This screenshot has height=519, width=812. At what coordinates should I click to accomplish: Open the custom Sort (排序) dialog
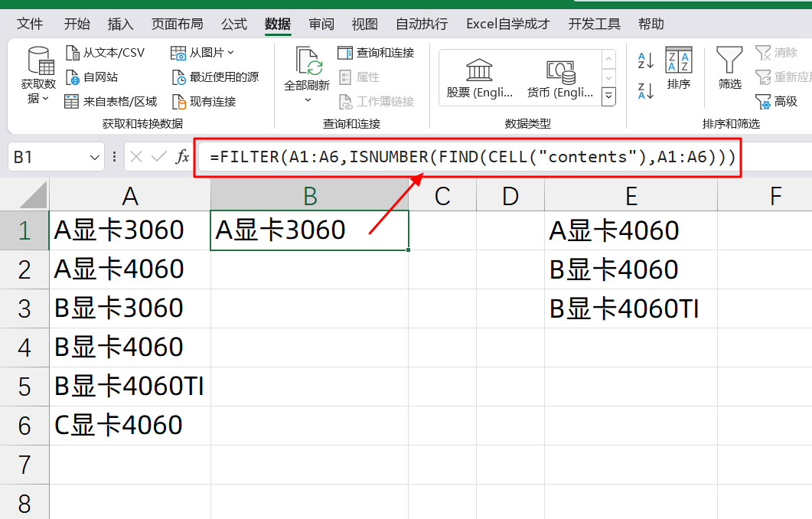[678, 68]
